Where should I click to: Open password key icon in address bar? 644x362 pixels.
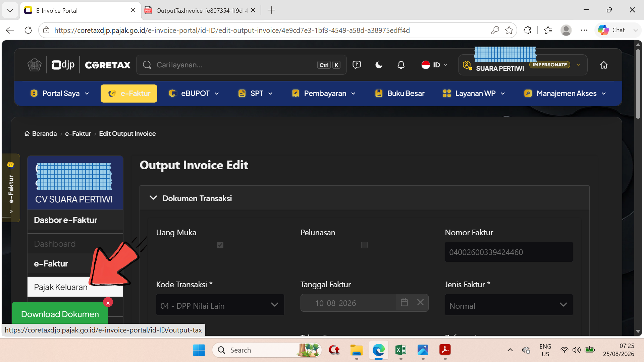click(495, 30)
